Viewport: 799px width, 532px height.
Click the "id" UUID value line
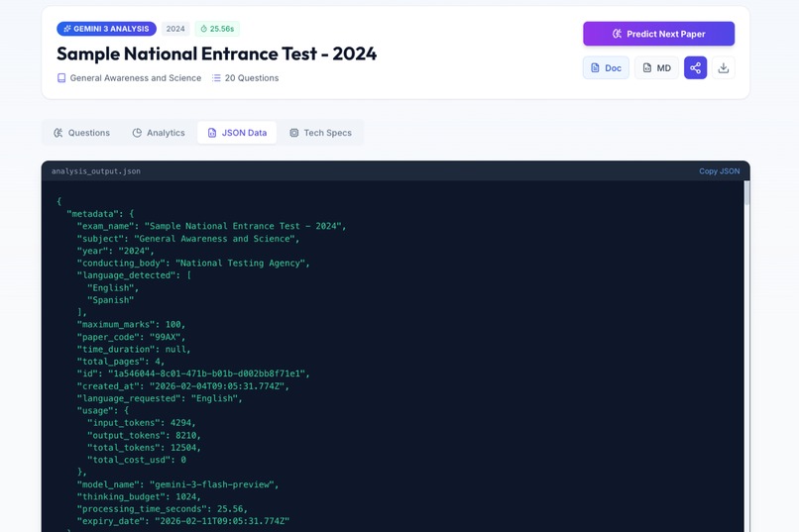[193, 373]
